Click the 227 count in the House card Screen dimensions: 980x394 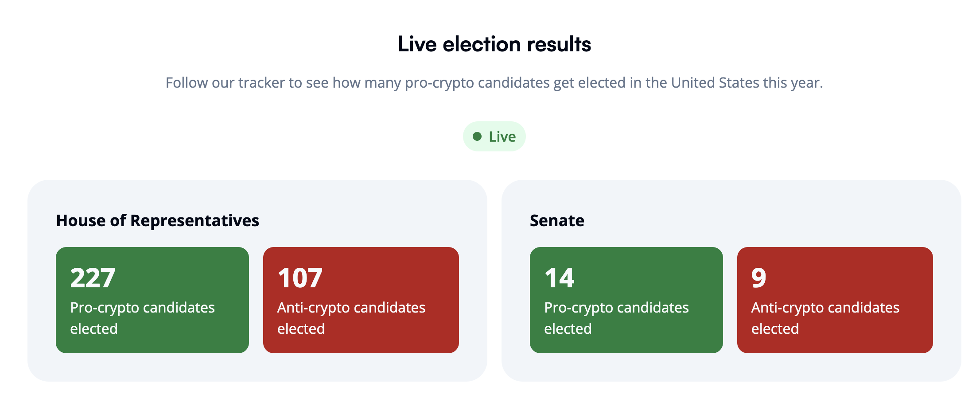93,278
